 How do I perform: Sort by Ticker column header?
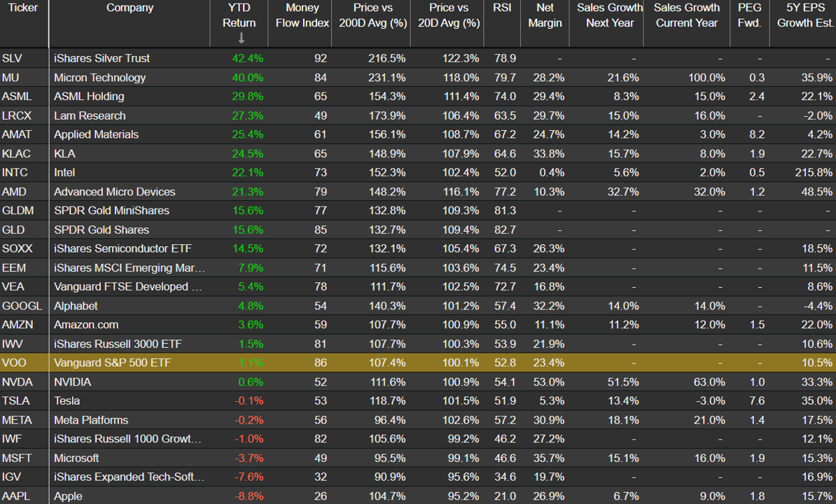(23, 8)
